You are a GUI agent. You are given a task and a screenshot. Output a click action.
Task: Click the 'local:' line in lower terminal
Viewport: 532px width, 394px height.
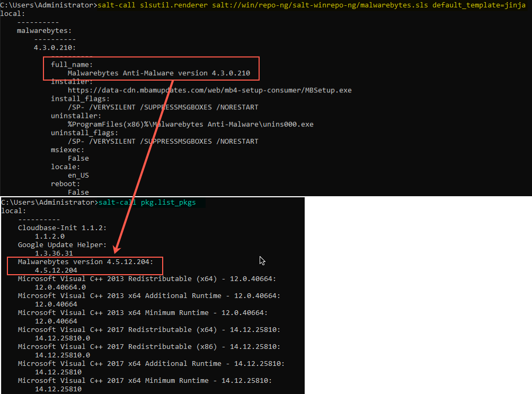[x=14, y=211]
